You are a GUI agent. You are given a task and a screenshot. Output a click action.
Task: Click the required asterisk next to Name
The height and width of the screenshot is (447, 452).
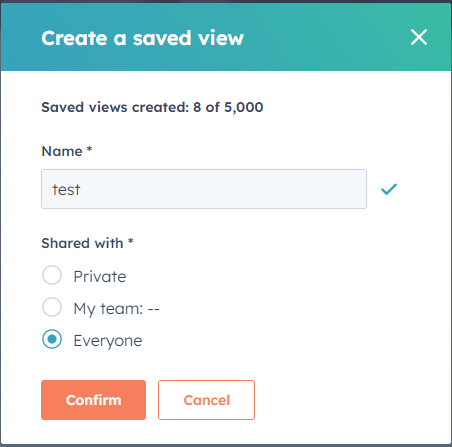click(x=89, y=149)
